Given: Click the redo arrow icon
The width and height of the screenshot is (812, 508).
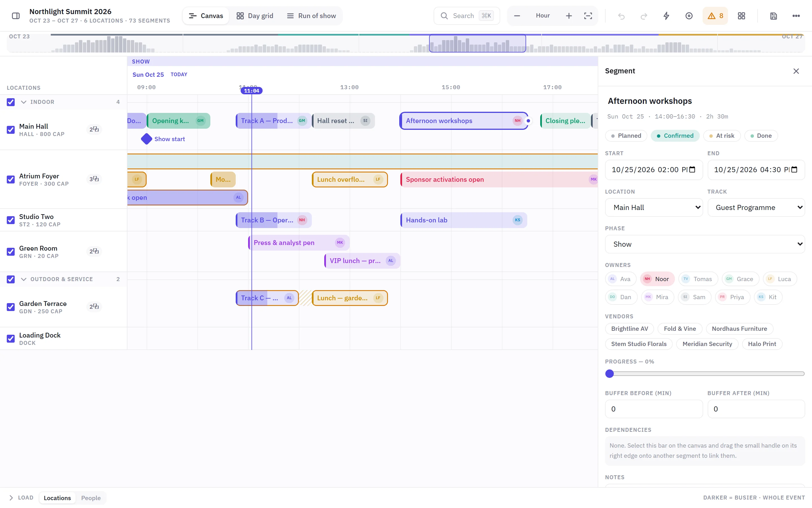Looking at the screenshot, I should [644, 16].
